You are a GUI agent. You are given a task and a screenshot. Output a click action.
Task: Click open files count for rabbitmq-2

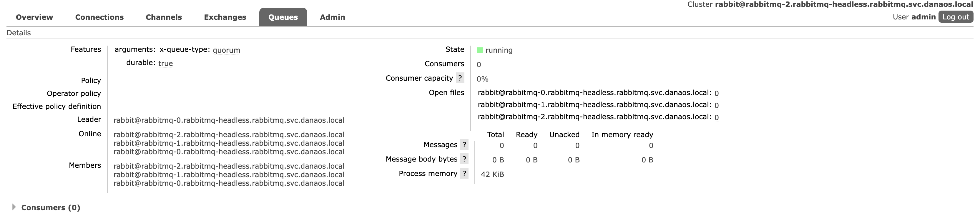click(x=716, y=117)
